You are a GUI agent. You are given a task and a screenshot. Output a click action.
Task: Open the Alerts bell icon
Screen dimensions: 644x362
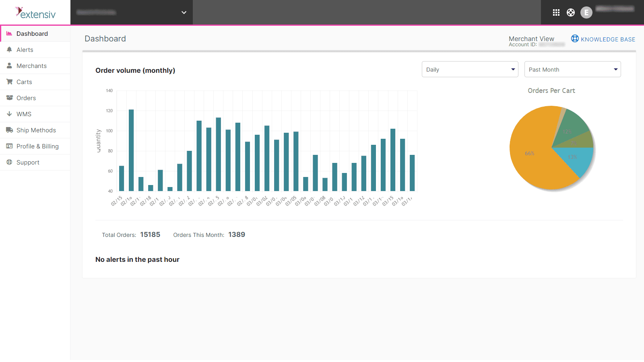click(9, 49)
